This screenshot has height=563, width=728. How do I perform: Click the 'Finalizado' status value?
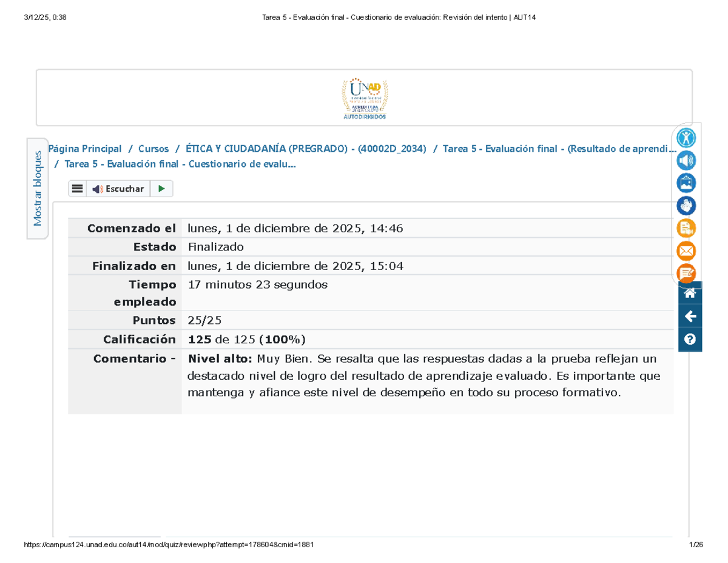coord(216,247)
